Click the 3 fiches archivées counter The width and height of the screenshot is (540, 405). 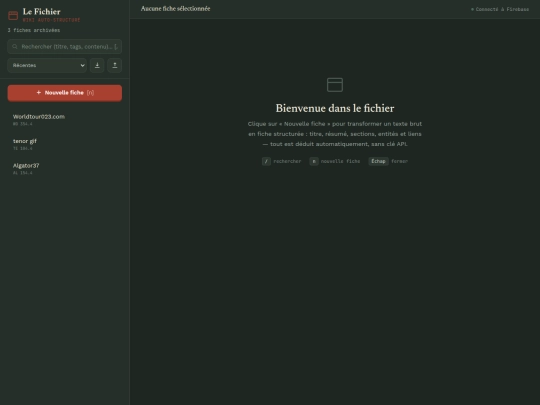click(x=34, y=30)
